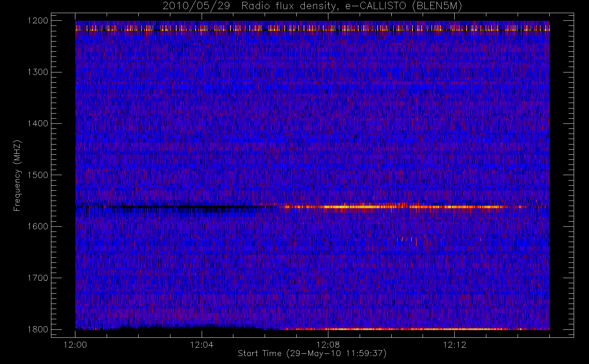Click the 12:00 time tick label
This screenshot has height=364, width=589.
75,345
